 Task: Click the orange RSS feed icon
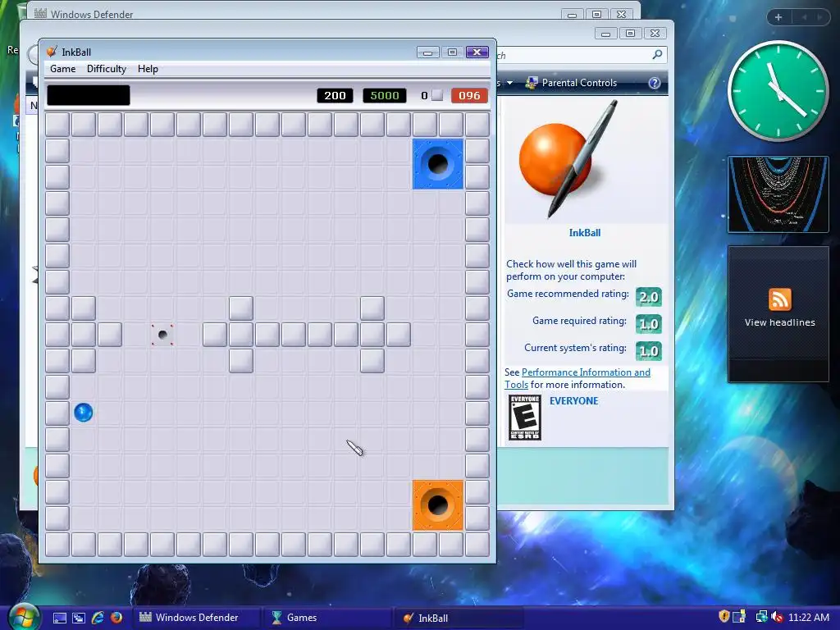point(779,299)
